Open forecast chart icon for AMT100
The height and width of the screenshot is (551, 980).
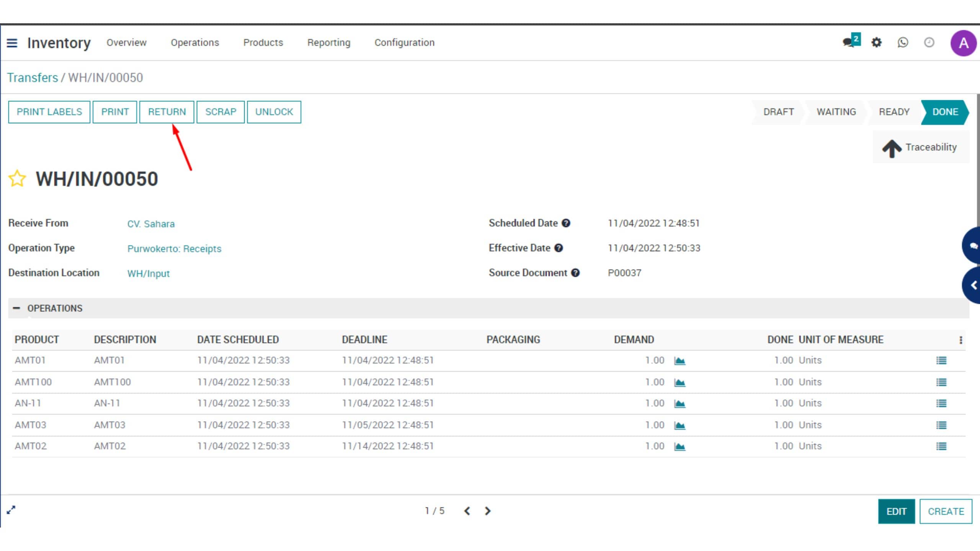(x=679, y=382)
